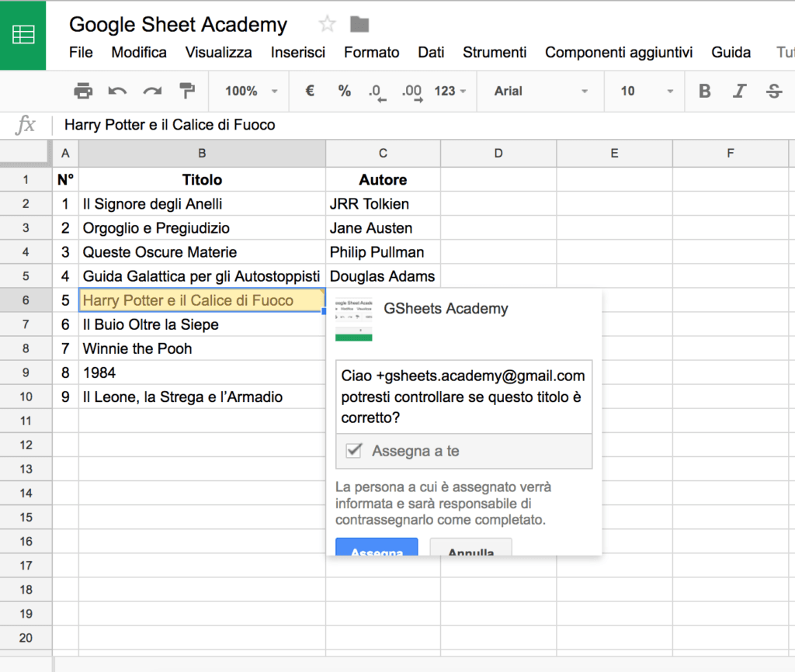Click the print icon in toolbar
The height and width of the screenshot is (672, 795).
pos(83,92)
